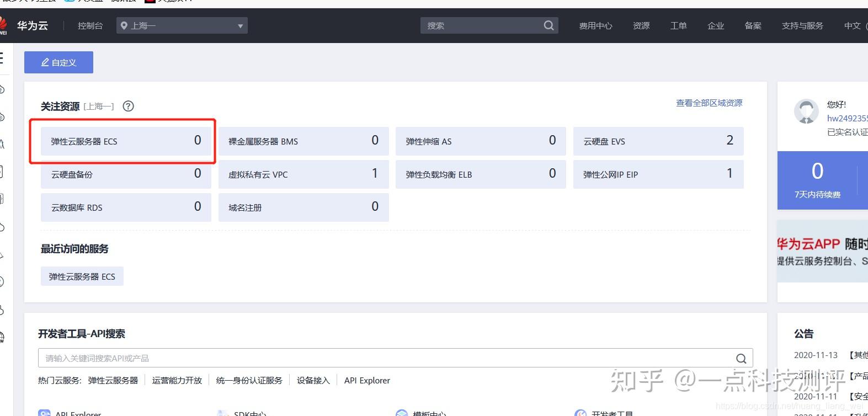Select 企业 in the top navigation
The width and height of the screenshot is (868, 416).
(x=716, y=25)
